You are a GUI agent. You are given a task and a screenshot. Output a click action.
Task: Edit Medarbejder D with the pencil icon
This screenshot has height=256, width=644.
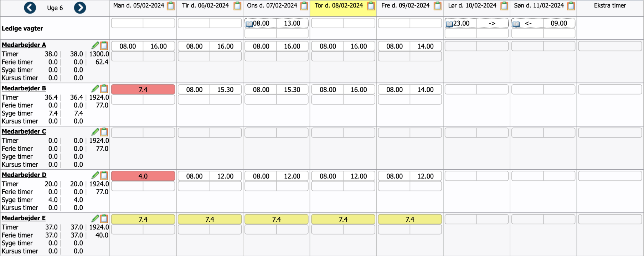95,175
